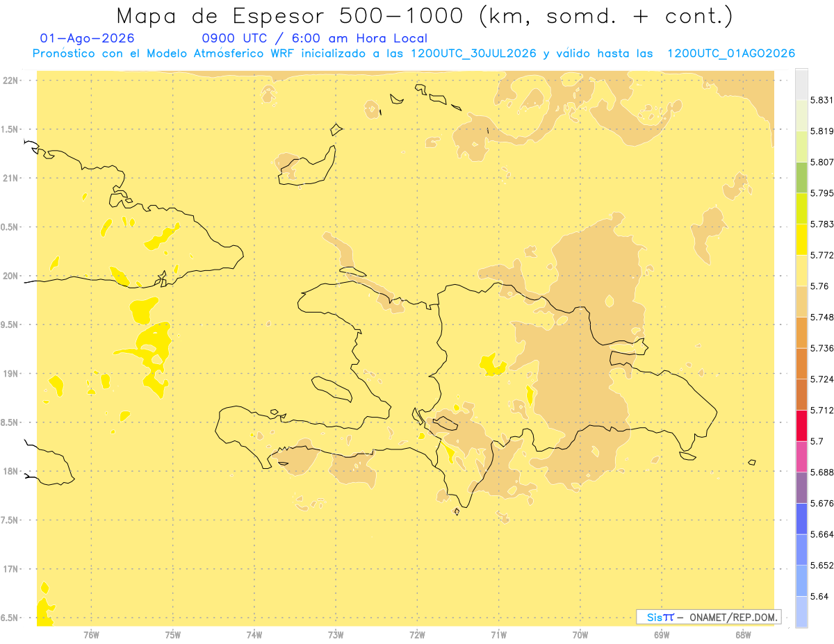
Task: Click the tan swatch between 5.76 and 5.748
Action: click(801, 301)
